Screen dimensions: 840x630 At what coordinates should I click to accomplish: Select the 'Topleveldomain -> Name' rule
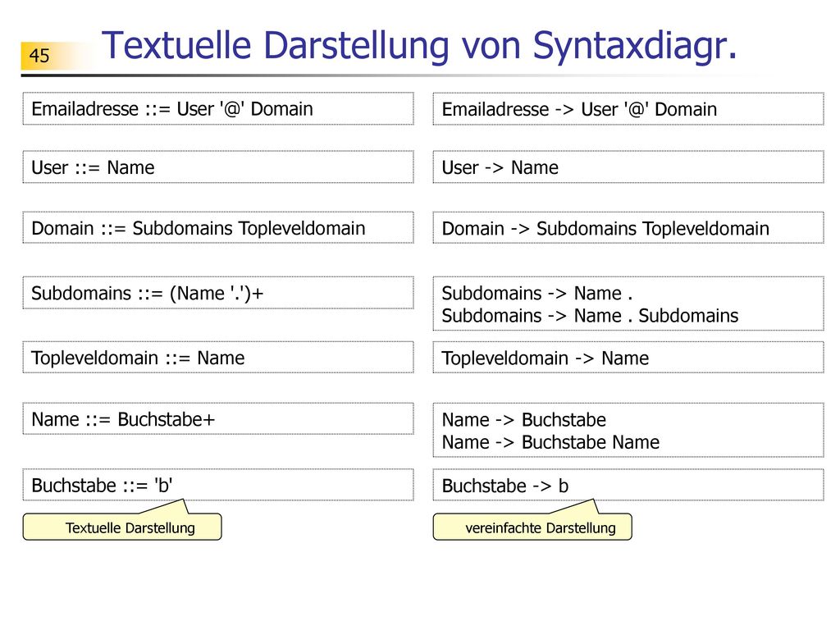[628, 358]
